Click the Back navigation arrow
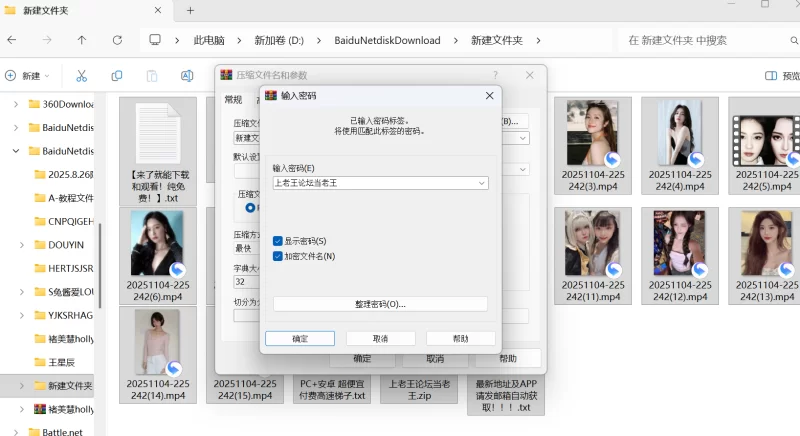This screenshot has height=436, width=800. [11, 40]
